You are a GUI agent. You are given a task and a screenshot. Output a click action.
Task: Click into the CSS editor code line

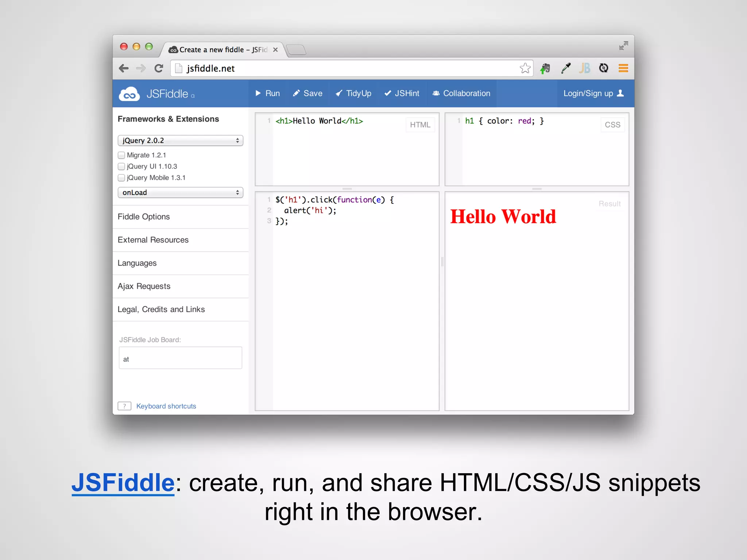coord(504,121)
